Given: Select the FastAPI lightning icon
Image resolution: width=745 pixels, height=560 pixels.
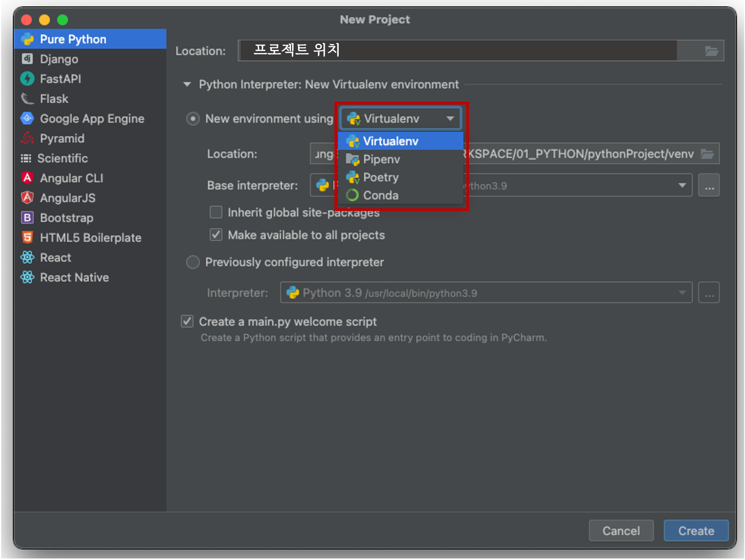Looking at the screenshot, I should point(27,79).
